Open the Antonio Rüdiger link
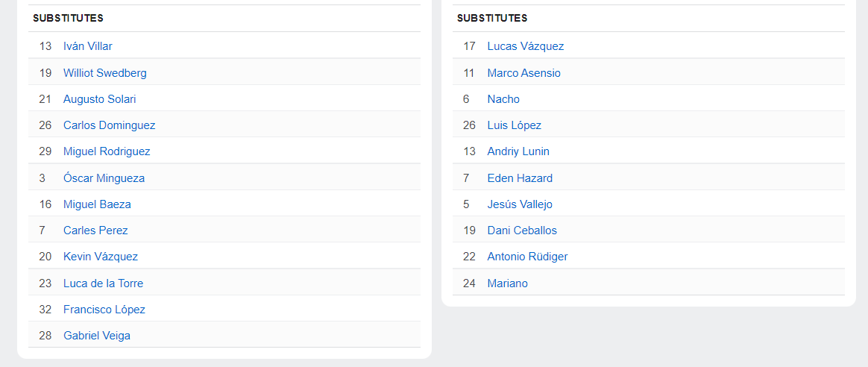Image resolution: width=868 pixels, height=367 pixels. coord(527,257)
